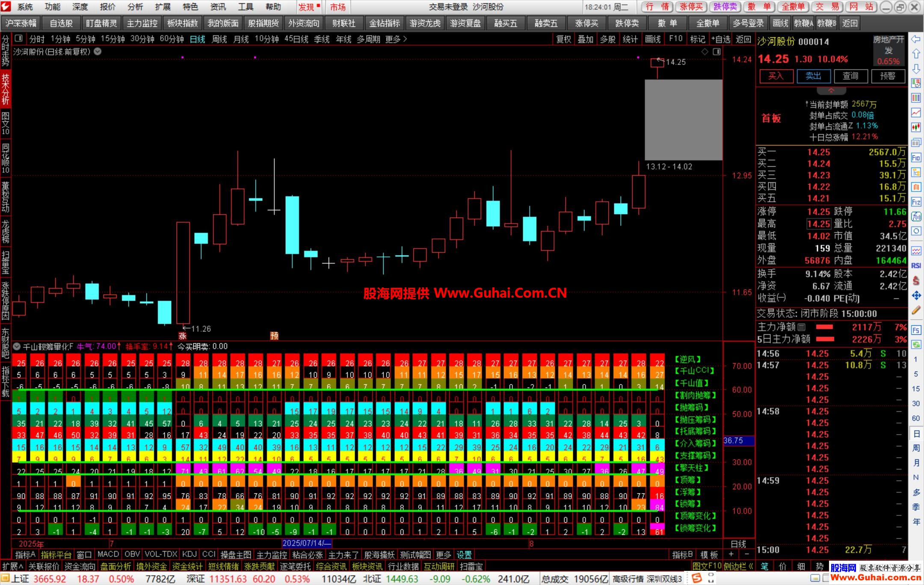
Task: Select the four-way move arrows icon
Action: pos(916,295)
